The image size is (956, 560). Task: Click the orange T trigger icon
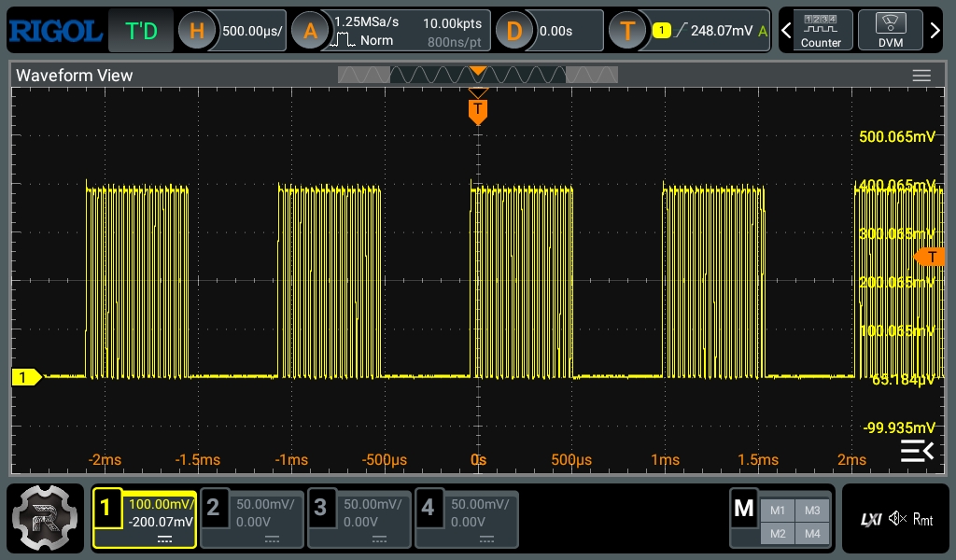627,31
